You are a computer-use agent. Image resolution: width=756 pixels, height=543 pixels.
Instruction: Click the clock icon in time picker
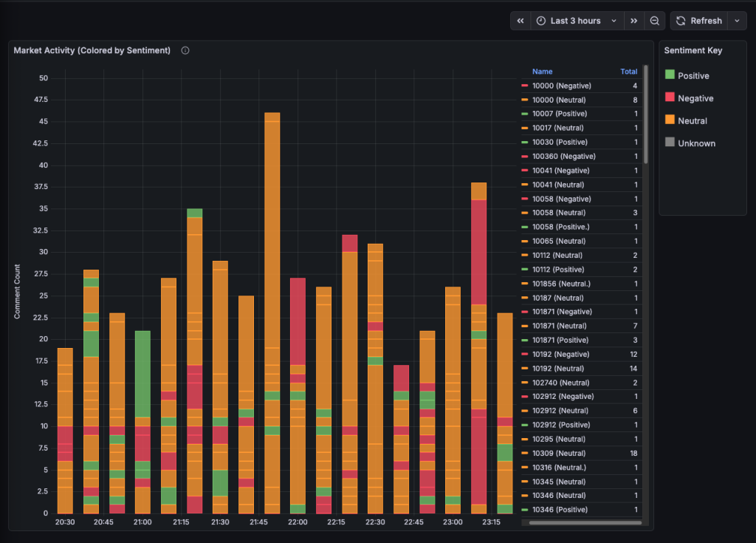pos(541,21)
